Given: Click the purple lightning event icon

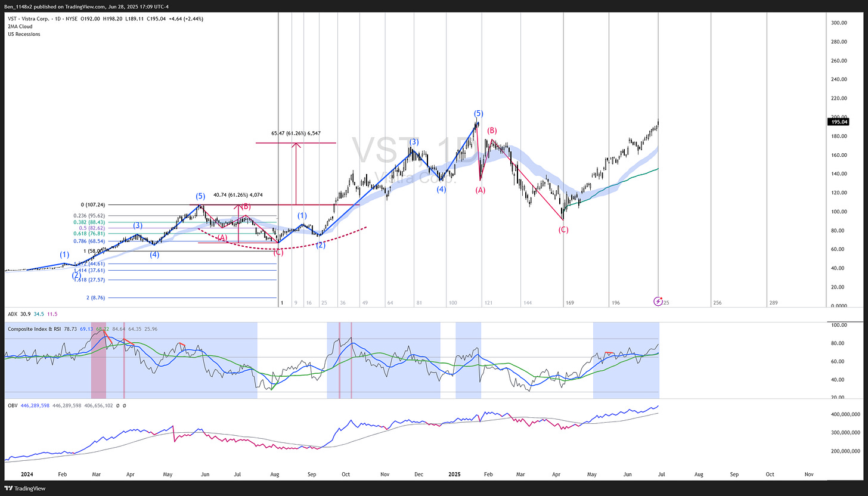Looking at the screenshot, I should 658,302.
